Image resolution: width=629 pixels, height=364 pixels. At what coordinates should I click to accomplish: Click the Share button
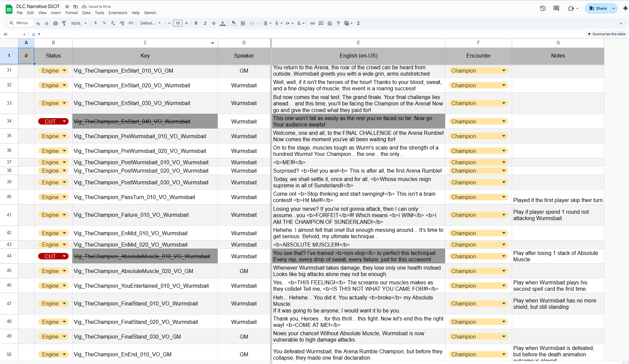coord(598,8)
